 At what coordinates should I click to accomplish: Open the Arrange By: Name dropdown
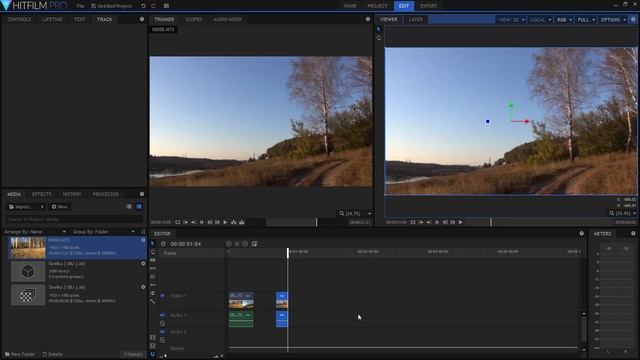point(35,231)
